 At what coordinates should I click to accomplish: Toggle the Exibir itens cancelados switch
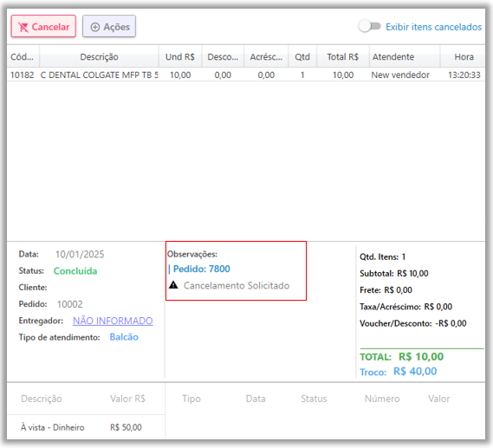[x=369, y=26]
